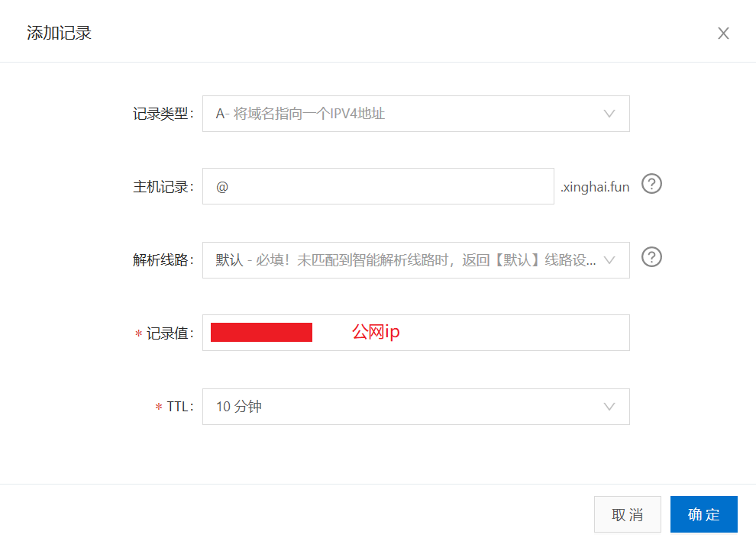Select the 默认 - 必填 resolution line box
Screen dimensions: 756x541
(x=416, y=260)
